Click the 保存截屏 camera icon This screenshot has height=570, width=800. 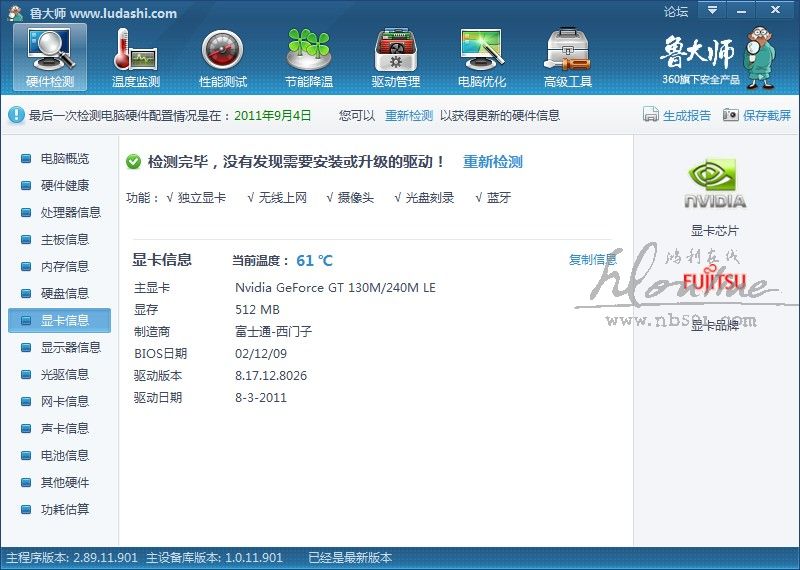click(x=731, y=115)
